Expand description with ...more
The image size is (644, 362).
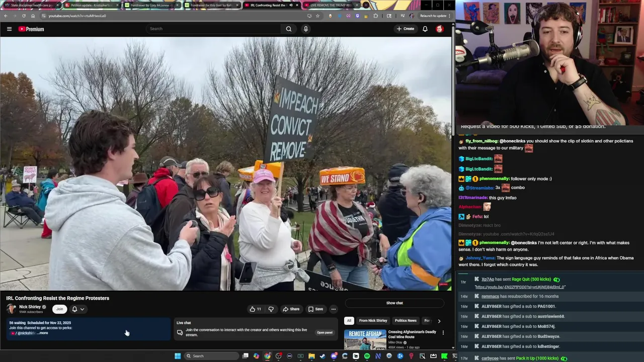(x=43, y=333)
